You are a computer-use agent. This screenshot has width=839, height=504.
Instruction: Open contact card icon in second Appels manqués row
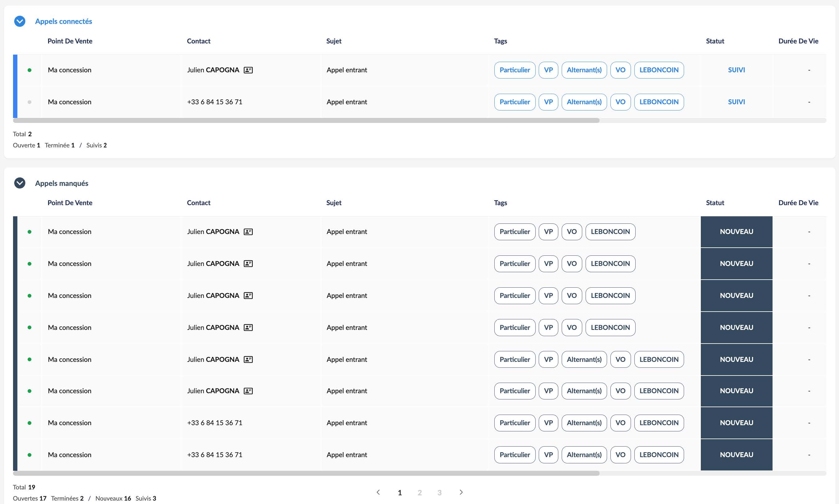pos(248,263)
